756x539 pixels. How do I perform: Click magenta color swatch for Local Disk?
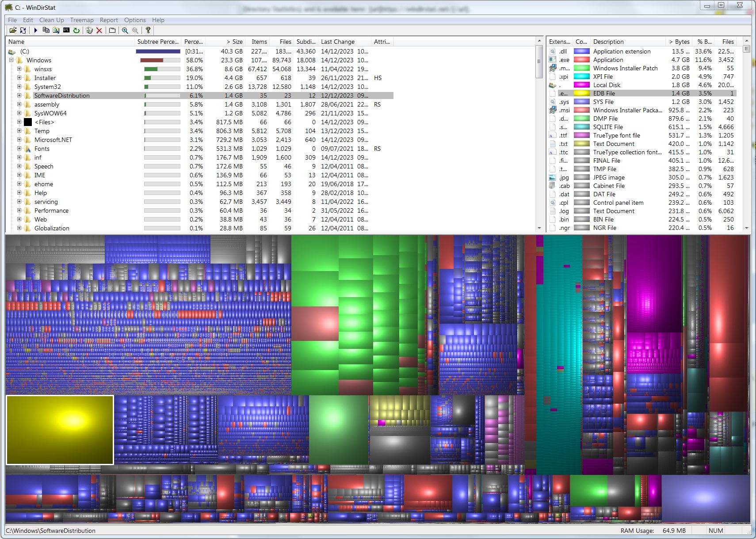tap(582, 85)
